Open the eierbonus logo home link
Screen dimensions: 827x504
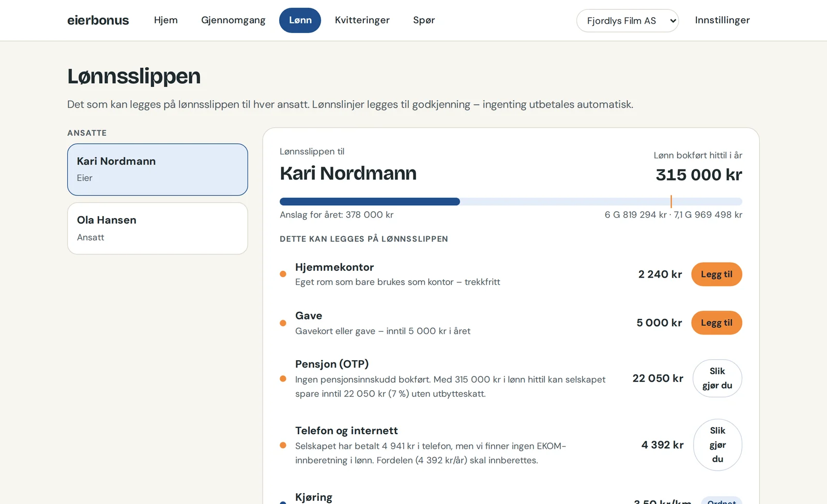pos(98,20)
